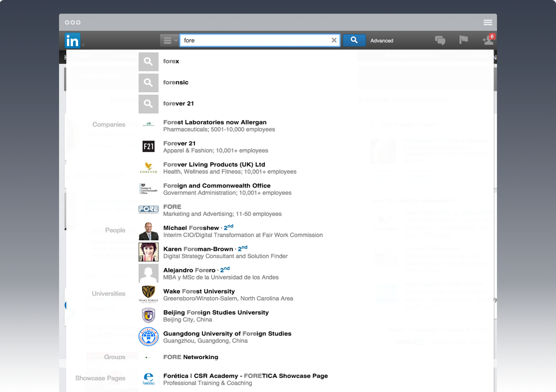Click 'Apparel & Fashion; 10,001+ employees' text
This screenshot has height=392, width=556.
click(x=216, y=150)
